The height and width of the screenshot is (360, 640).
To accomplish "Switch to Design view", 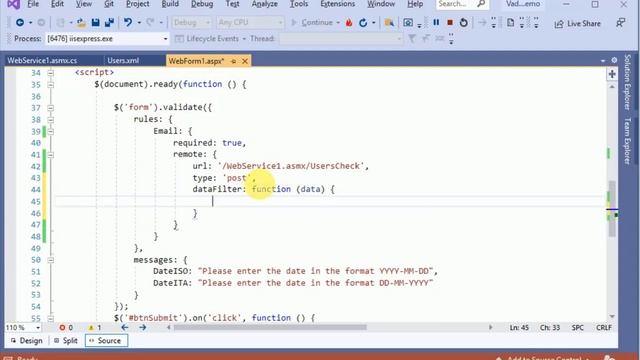I will [x=27, y=341].
